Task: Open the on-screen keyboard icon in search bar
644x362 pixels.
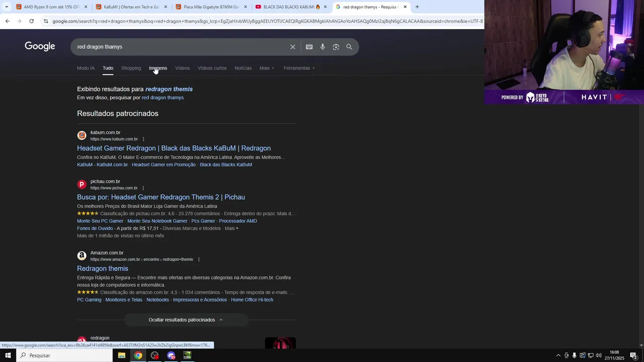Action: (309, 47)
